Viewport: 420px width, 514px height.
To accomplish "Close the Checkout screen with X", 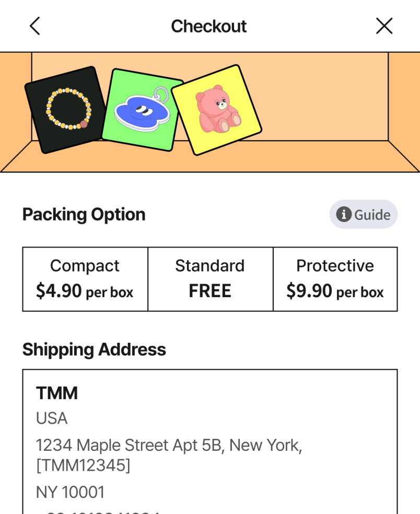I will click(x=384, y=26).
